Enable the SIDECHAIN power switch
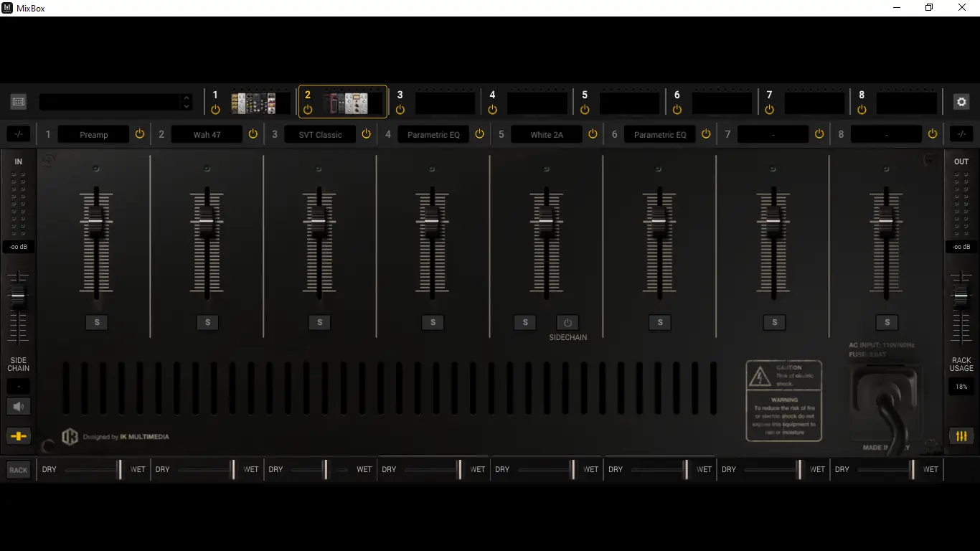 pyautogui.click(x=567, y=322)
